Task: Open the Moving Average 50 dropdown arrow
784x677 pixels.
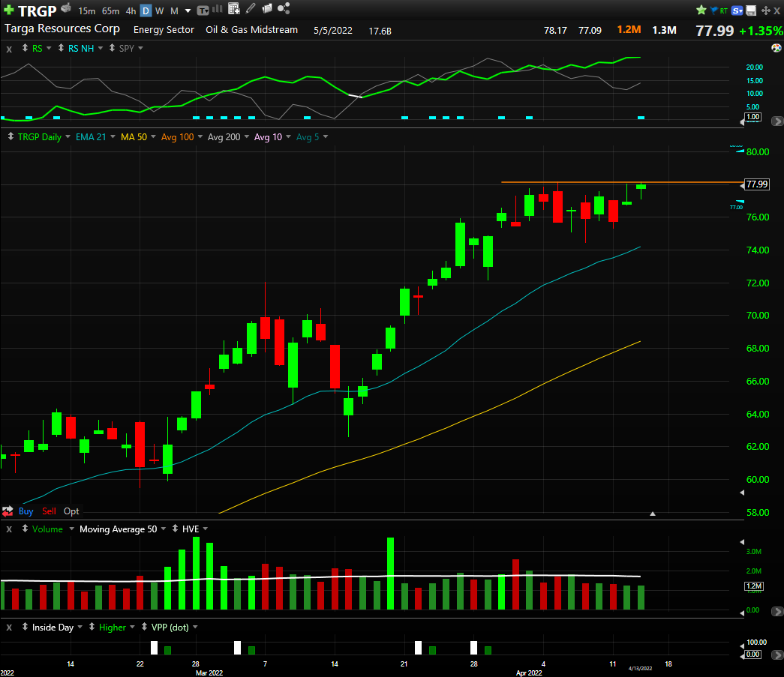Action: point(164,529)
